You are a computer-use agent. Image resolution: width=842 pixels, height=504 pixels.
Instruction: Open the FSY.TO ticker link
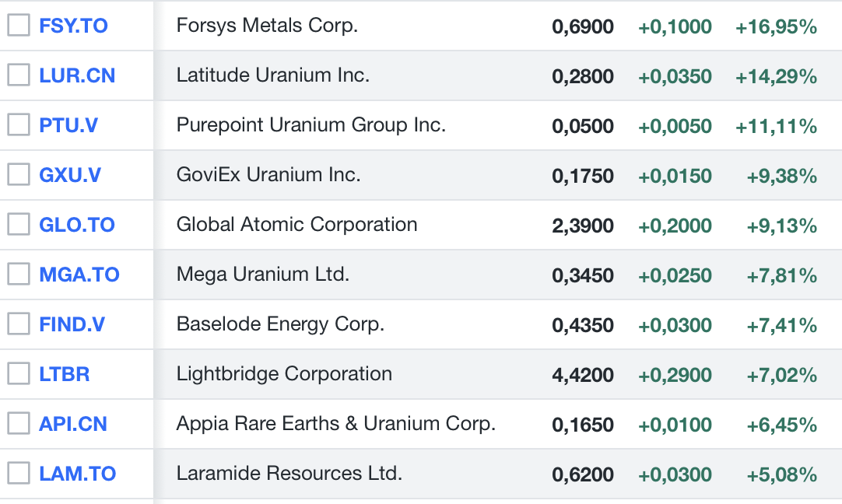pyautogui.click(x=73, y=26)
